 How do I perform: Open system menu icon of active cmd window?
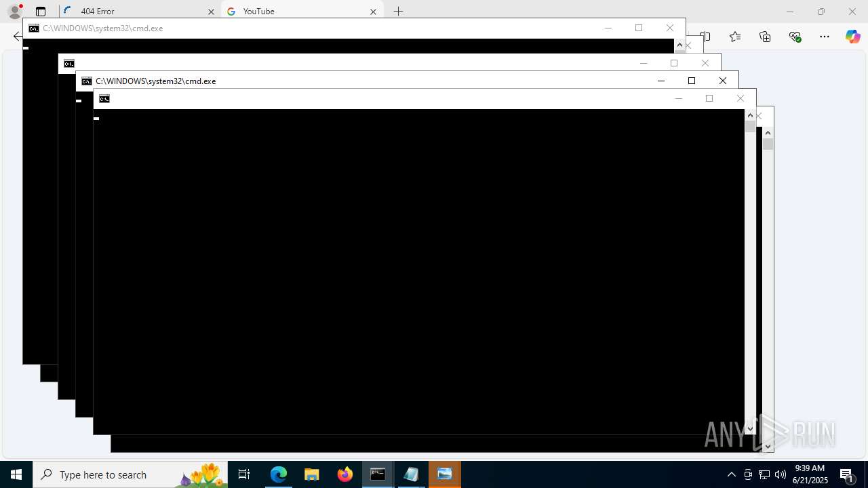(87, 81)
